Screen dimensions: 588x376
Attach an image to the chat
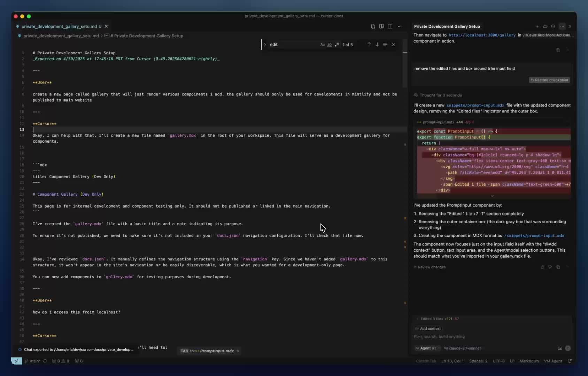point(560,348)
